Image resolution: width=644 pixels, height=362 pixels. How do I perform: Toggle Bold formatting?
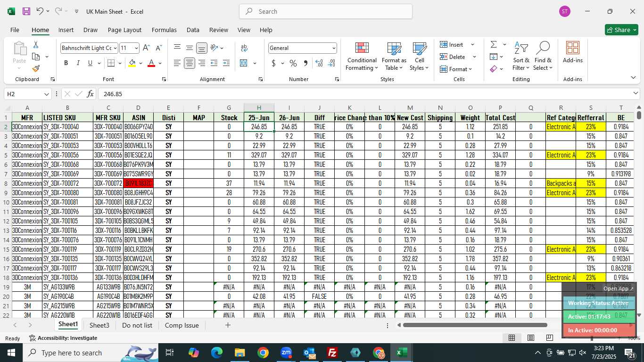coord(66,63)
